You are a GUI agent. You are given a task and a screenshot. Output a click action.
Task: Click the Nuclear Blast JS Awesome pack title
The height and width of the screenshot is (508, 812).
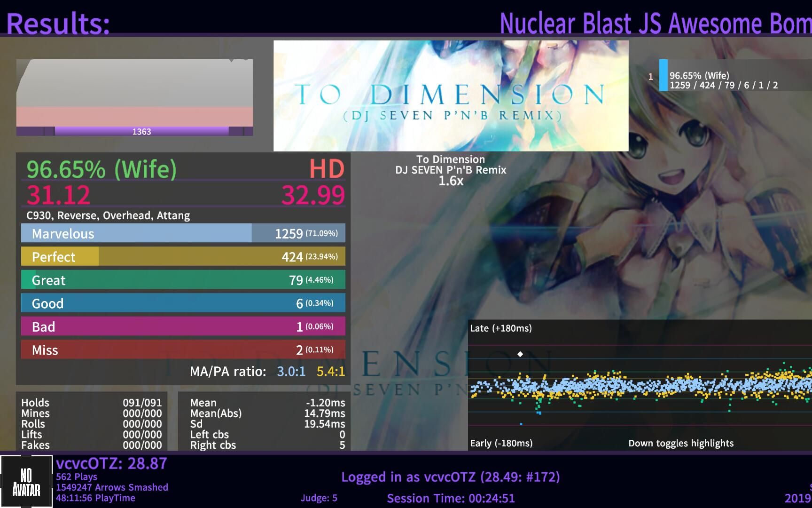(656, 23)
